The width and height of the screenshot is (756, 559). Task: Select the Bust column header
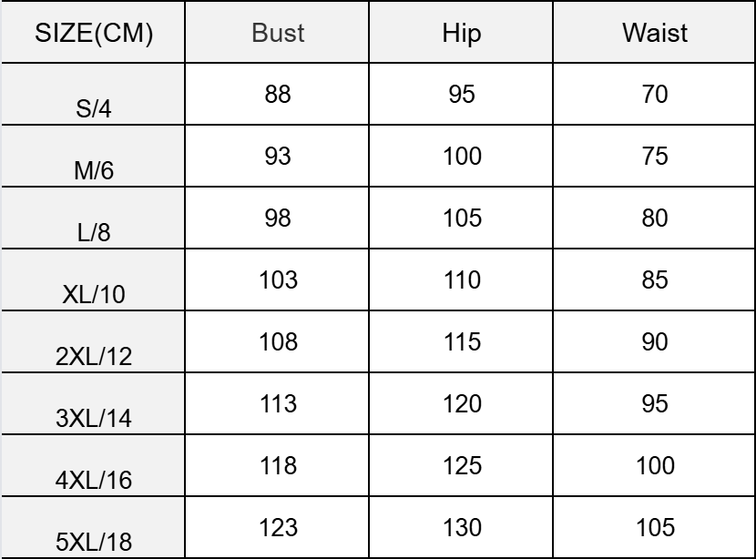point(279,35)
